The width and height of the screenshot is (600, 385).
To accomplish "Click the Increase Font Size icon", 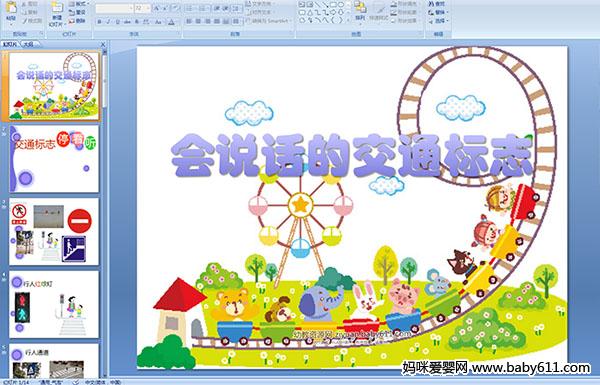I will [157, 8].
